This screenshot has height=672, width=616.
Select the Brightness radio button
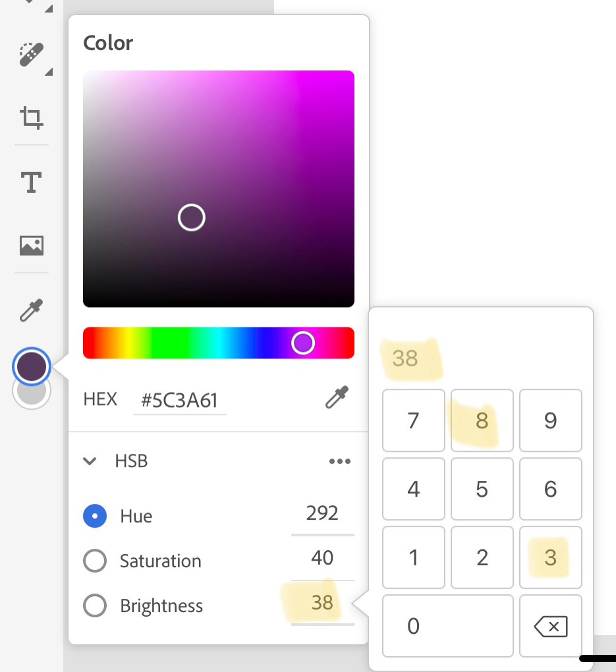[95, 605]
